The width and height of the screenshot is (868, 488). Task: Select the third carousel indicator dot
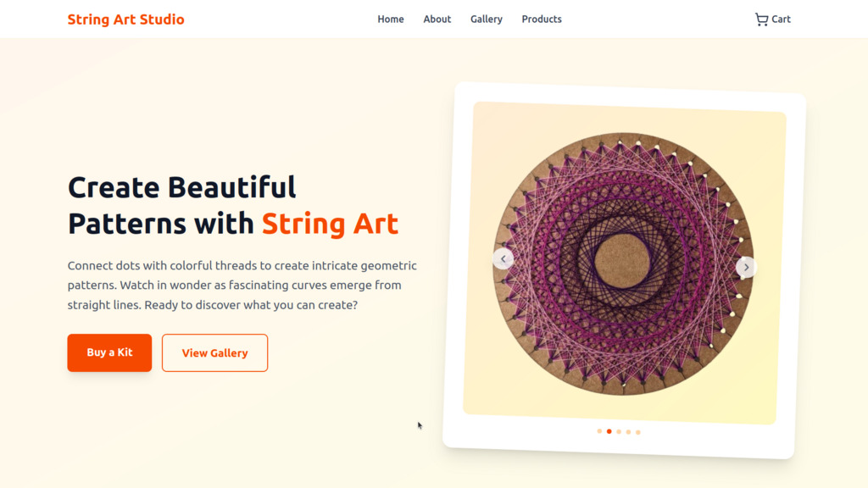tap(618, 431)
